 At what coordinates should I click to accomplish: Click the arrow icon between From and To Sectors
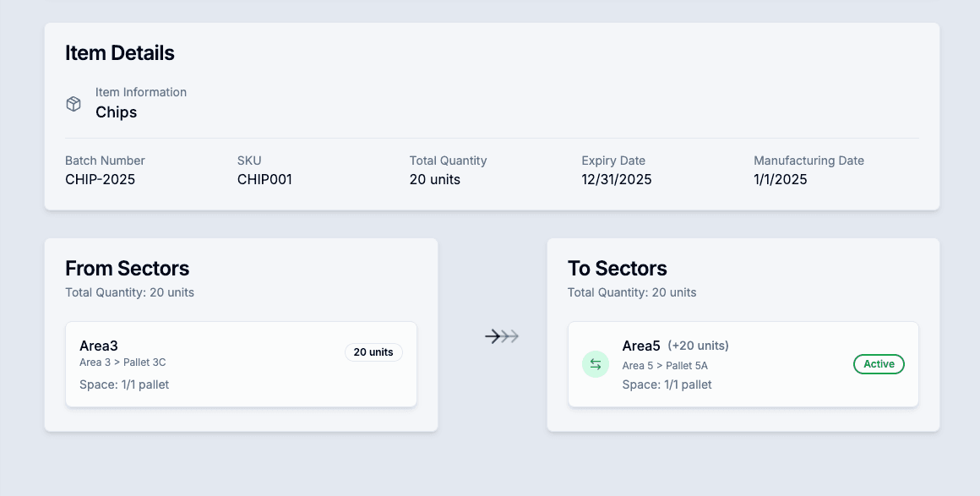pos(502,335)
